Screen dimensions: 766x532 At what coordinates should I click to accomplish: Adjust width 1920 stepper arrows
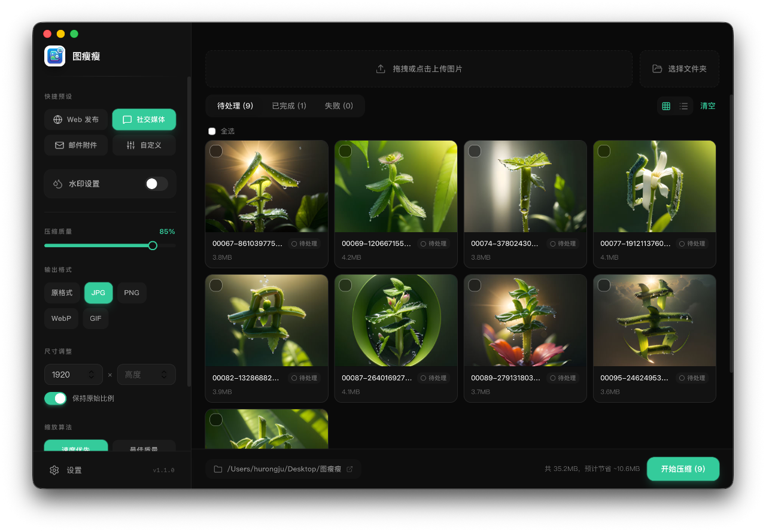click(91, 375)
